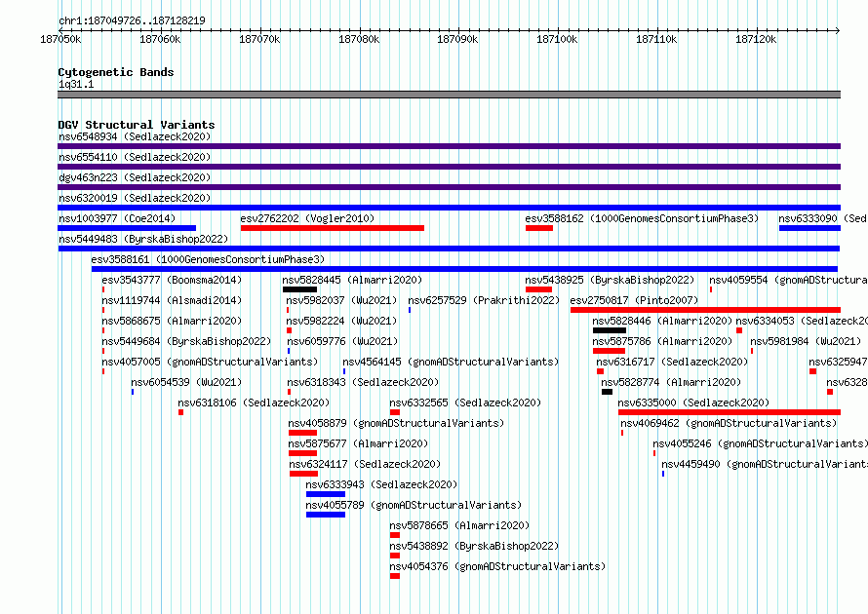Click the nsv5982037 (Wu2021) label
The width and height of the screenshot is (868, 614).
341,300
